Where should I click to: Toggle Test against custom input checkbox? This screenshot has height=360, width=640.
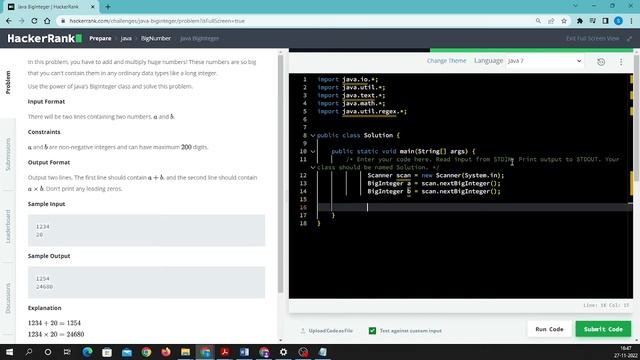[372, 331]
